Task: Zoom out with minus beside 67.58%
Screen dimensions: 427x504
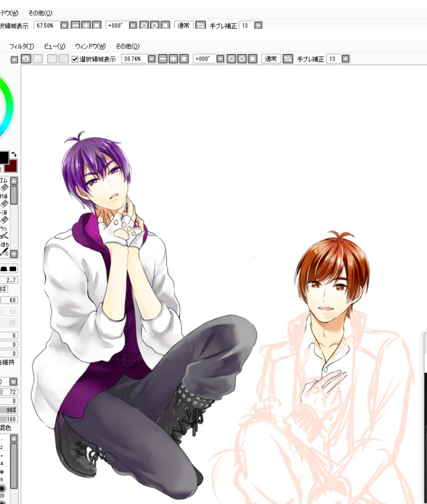Action: 75,25
